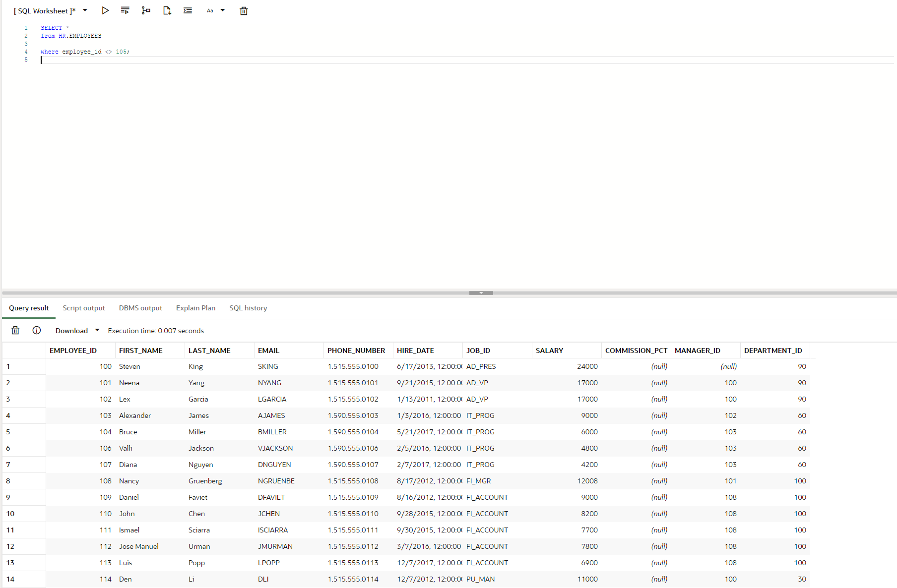
Task: Click the department ID cell '30'
Action: tap(775, 579)
